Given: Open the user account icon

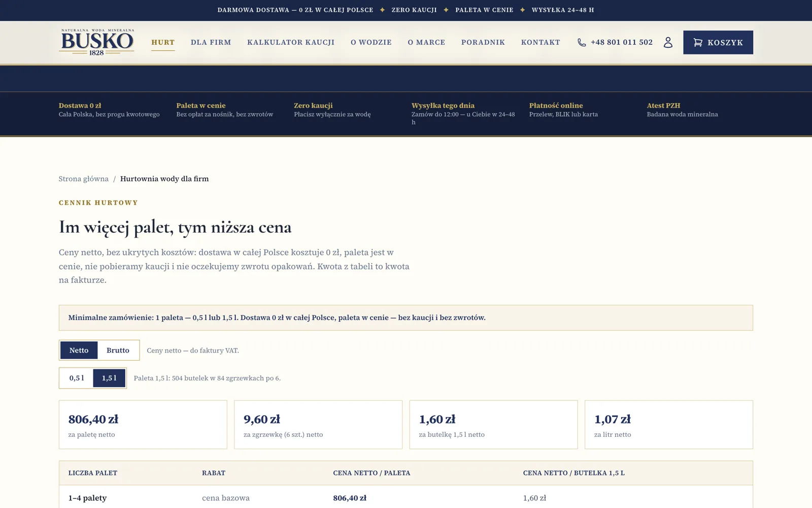Looking at the screenshot, I should (x=668, y=42).
